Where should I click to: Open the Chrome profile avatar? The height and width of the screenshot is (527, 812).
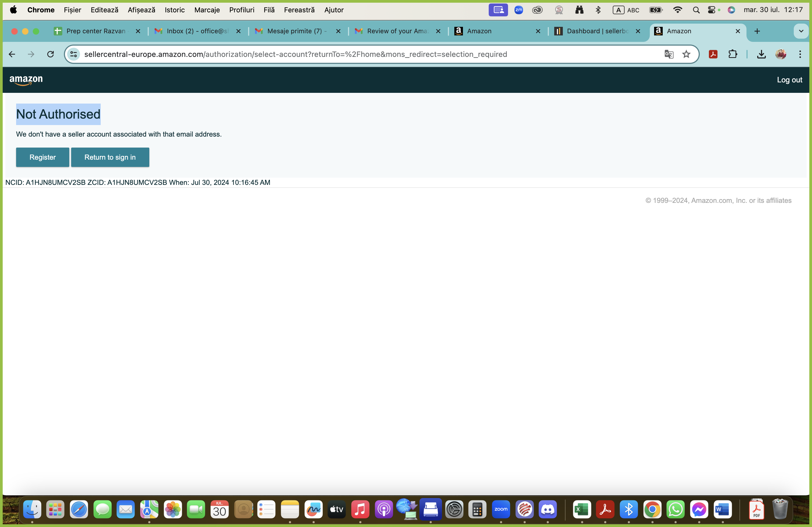[x=781, y=54]
